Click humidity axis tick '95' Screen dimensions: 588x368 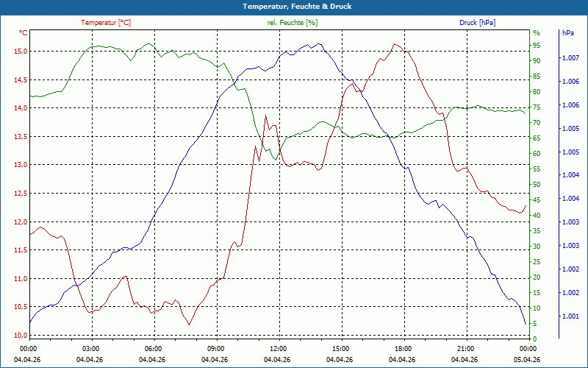(537, 46)
